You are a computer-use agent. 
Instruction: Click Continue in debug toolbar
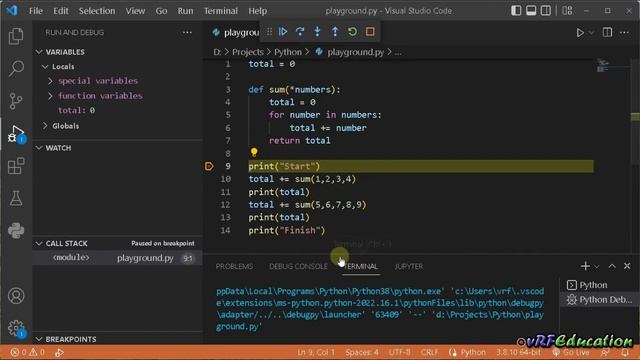click(x=283, y=31)
